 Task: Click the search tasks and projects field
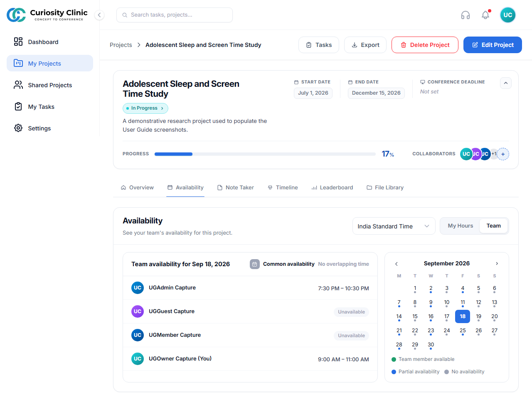click(x=175, y=15)
